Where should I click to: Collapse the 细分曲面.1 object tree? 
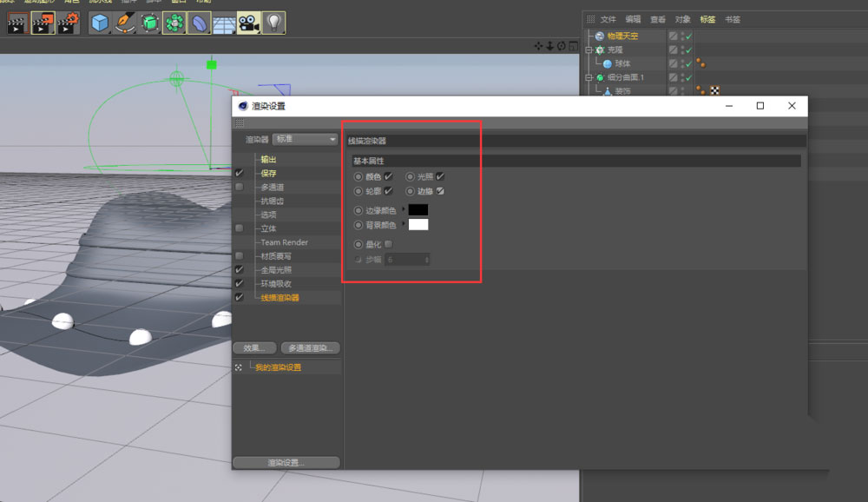pyautogui.click(x=589, y=76)
